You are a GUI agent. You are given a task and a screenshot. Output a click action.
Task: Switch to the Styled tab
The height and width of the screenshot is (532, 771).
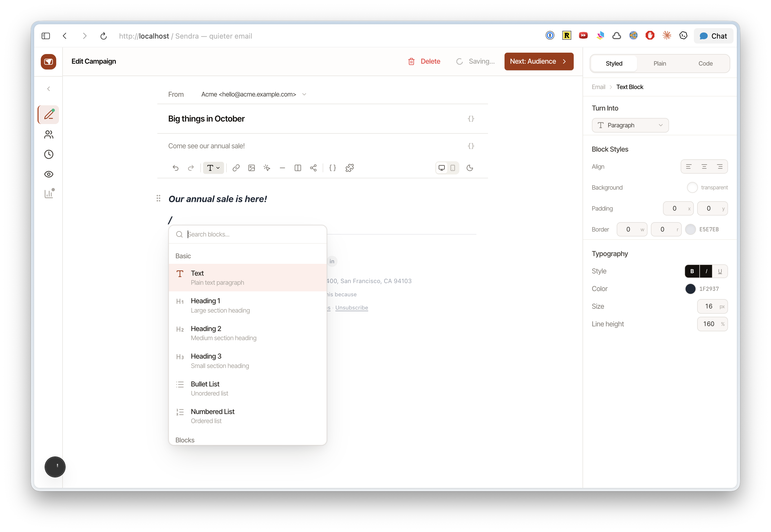click(614, 63)
